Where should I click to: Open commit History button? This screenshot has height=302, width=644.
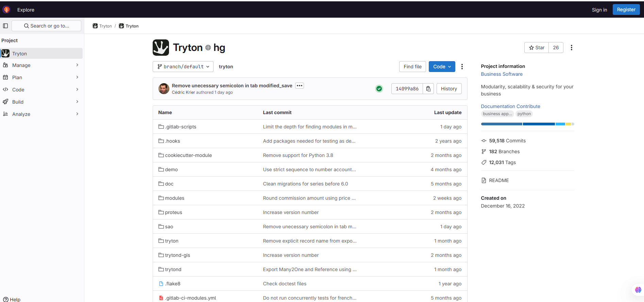point(449,89)
